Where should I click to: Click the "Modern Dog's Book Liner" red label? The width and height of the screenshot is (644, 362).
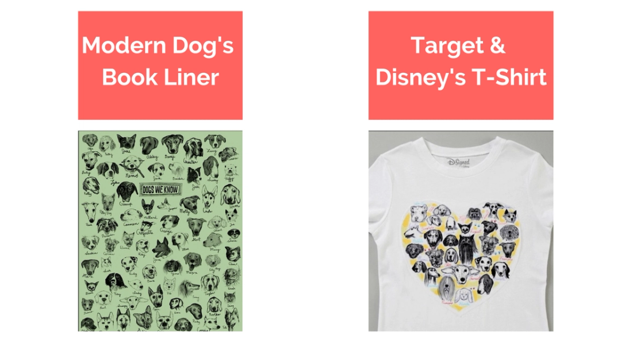tap(160, 66)
